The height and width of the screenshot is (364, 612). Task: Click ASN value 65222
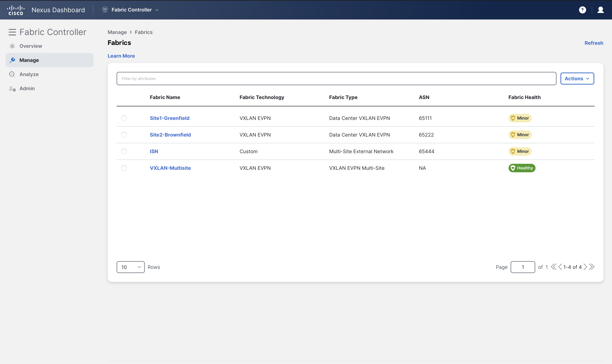[426, 135]
